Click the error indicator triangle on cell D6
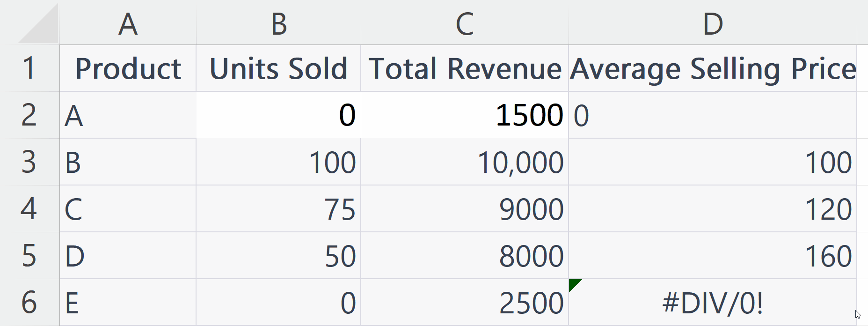The width and height of the screenshot is (868, 326). [x=575, y=285]
